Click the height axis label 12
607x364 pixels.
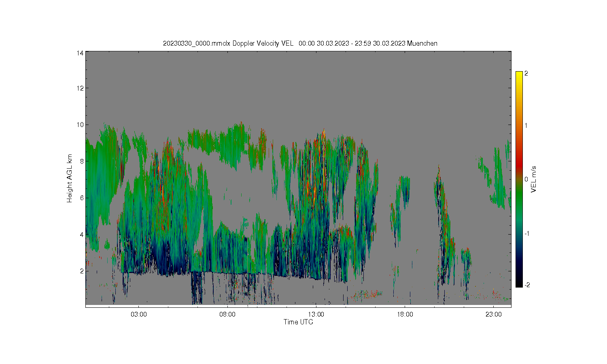point(80,88)
